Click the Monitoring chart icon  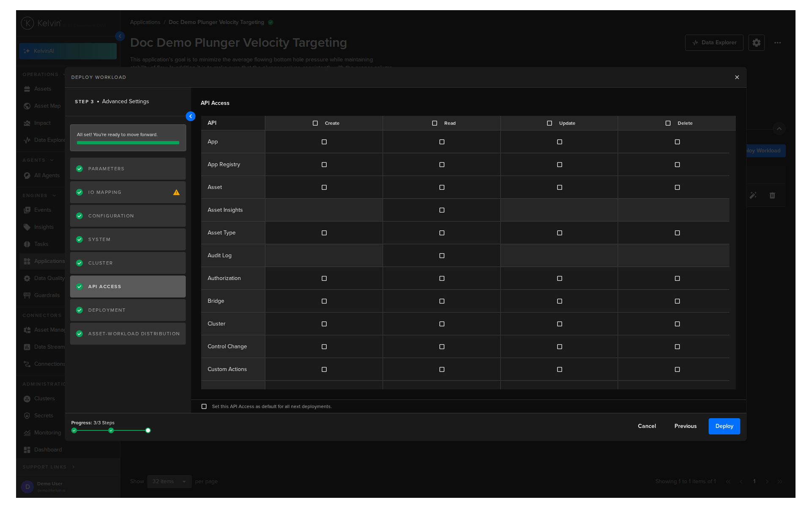[x=27, y=433]
